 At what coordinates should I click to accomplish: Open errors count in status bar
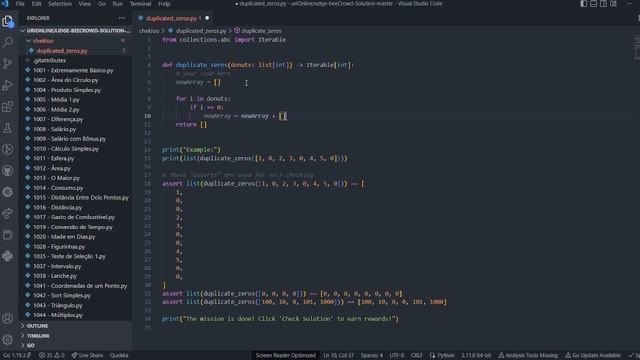pyautogui.click(x=46, y=356)
